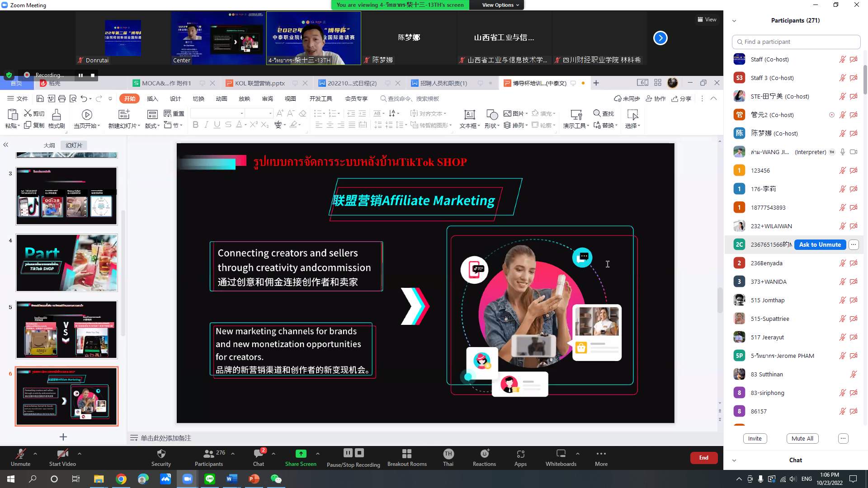The height and width of the screenshot is (488, 868).
Task: Click the Participants list scrollbar
Action: coord(865,79)
